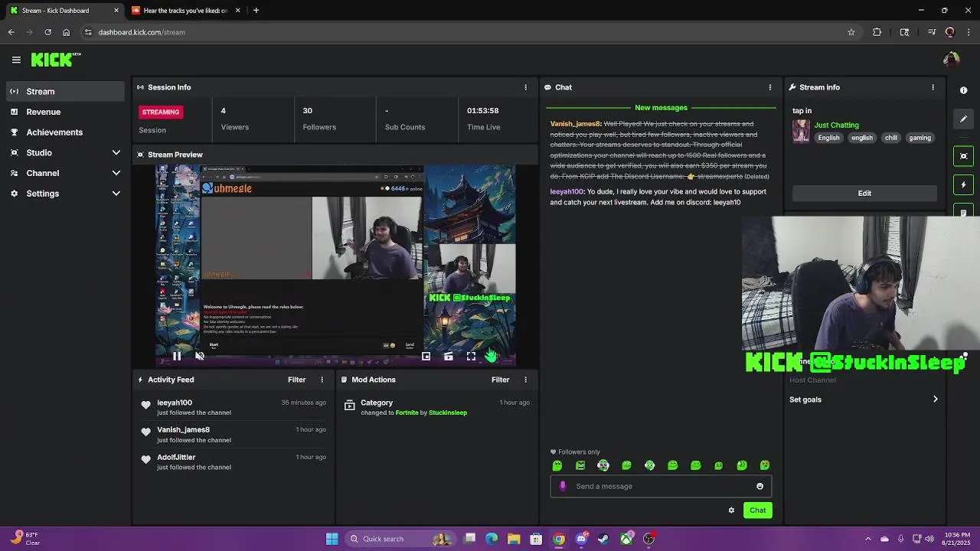Screen dimensions: 980x551
Task: Focus the Send a message field
Action: tap(661, 486)
